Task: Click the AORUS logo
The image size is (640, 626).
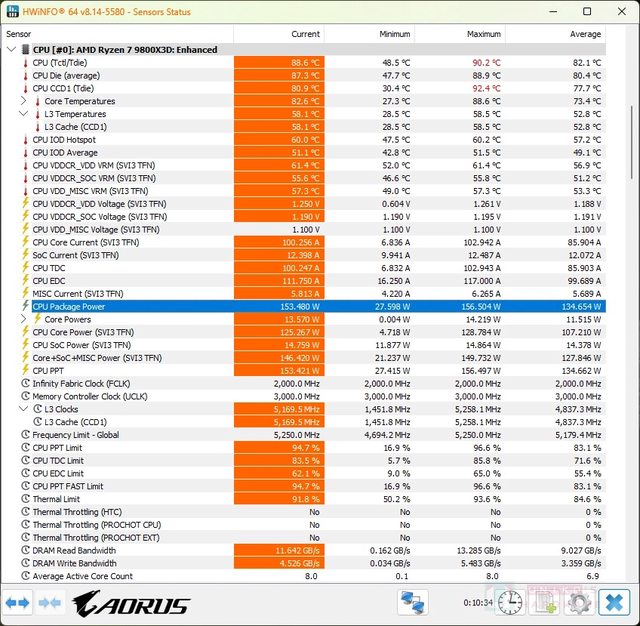Action: [x=130, y=604]
